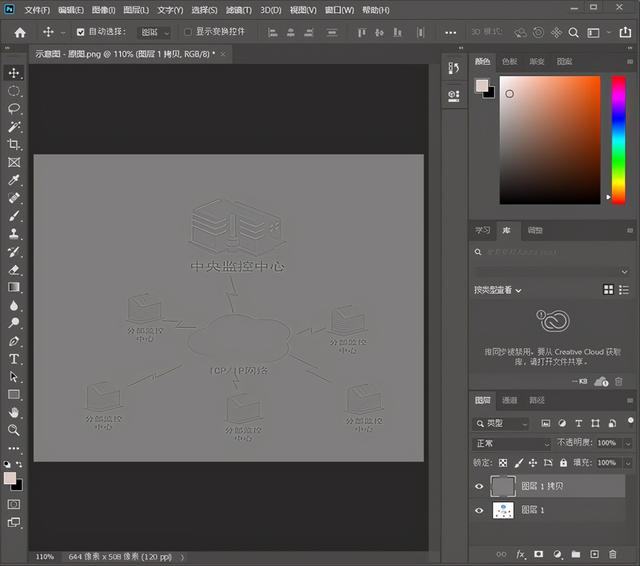Create new fill or adjustment layer
640x566 pixels.
click(x=558, y=554)
